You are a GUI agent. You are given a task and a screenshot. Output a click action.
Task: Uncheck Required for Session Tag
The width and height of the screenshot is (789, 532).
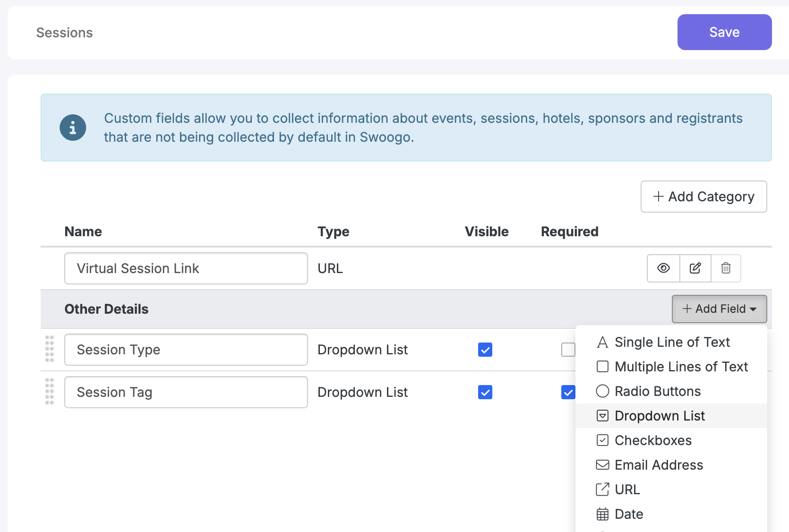pyautogui.click(x=568, y=392)
